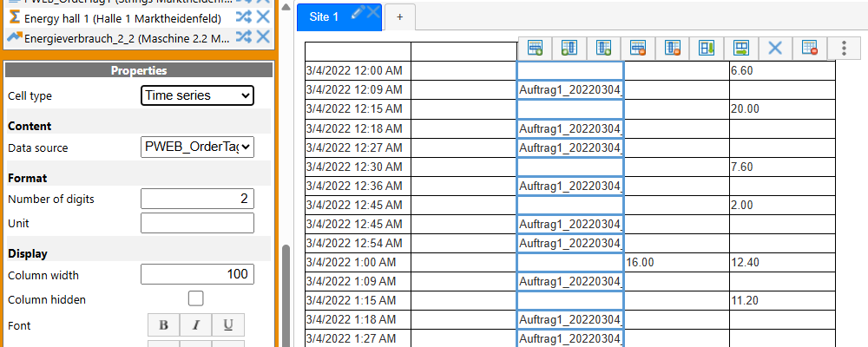Toggle the Column hidden checkbox

click(x=196, y=299)
